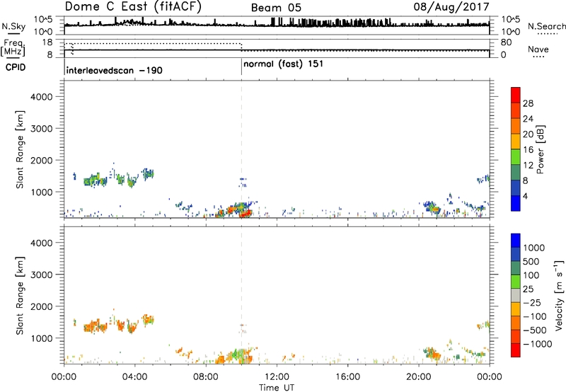Click the 16:00 time tick label

coord(347,377)
